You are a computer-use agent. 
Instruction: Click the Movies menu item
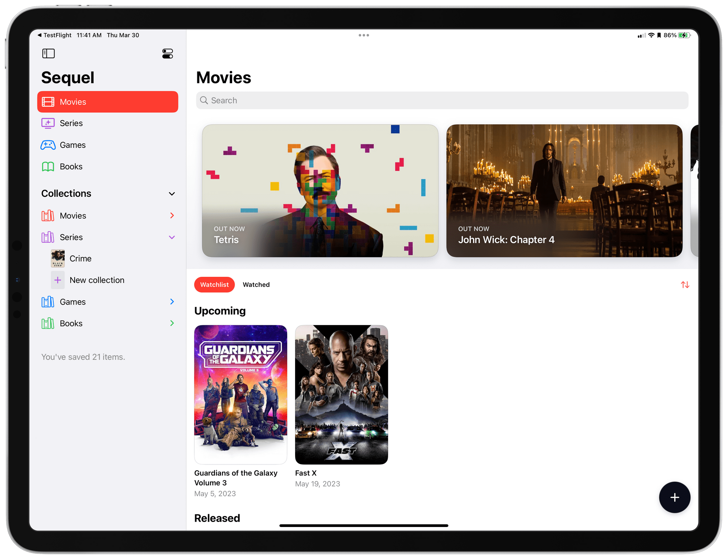[x=108, y=101]
